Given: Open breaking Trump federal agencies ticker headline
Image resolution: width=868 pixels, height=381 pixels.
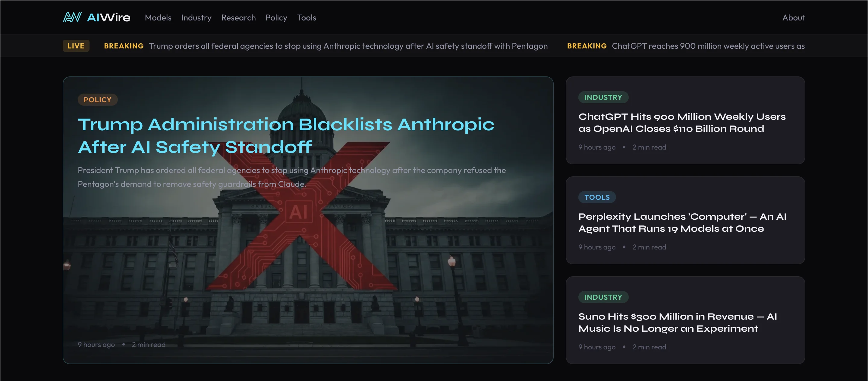Looking at the screenshot, I should (348, 46).
